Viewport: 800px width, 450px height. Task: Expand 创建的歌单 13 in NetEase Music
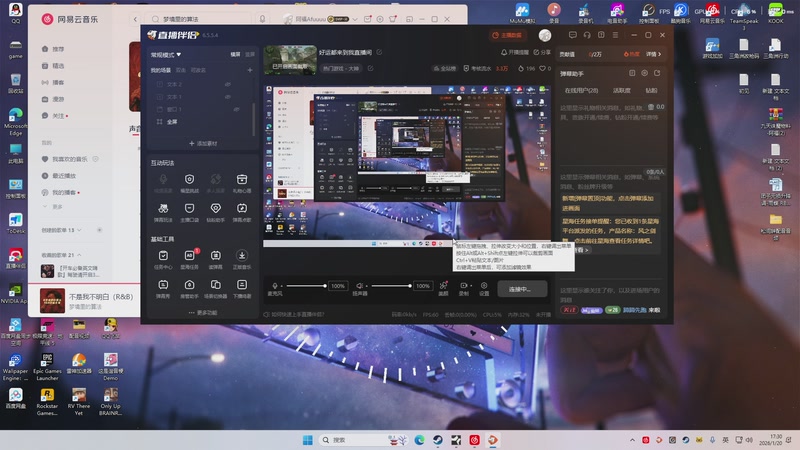tap(61, 230)
